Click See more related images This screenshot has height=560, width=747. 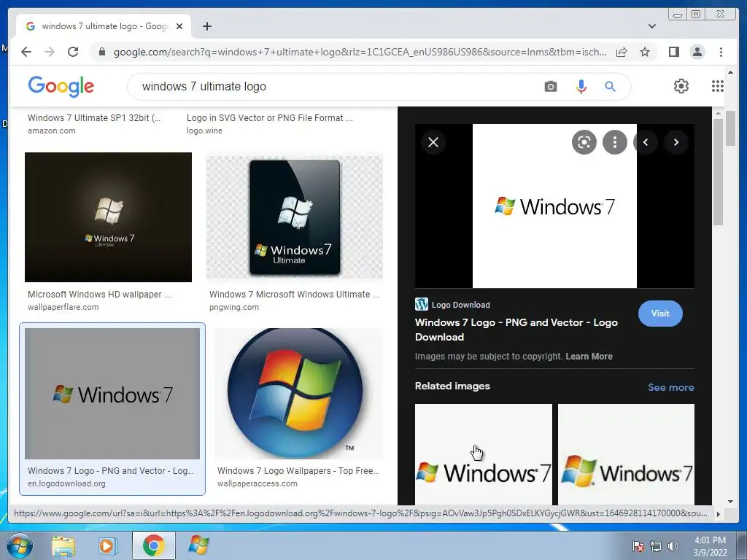(671, 387)
